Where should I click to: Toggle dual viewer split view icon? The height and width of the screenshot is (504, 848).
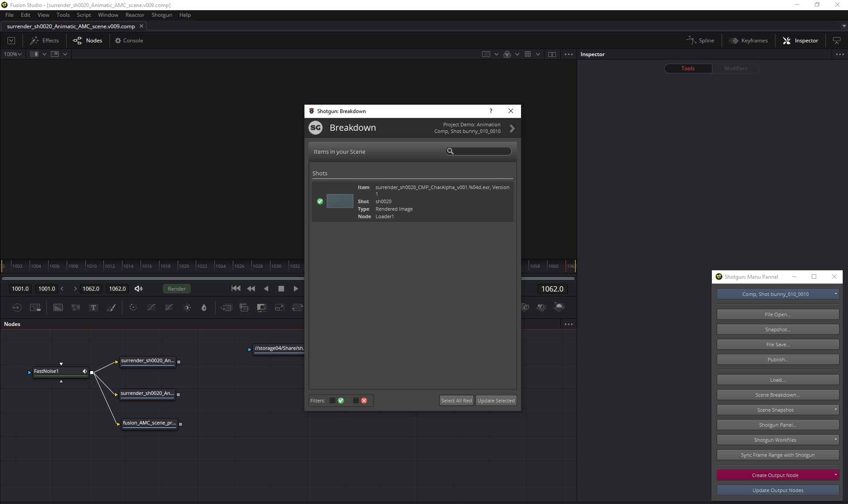click(552, 54)
